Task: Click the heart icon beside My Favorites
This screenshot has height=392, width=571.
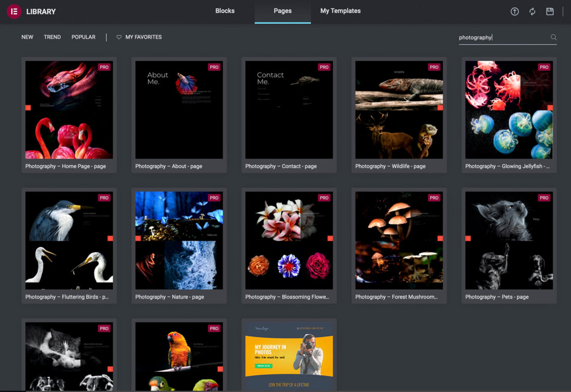Action: click(x=119, y=37)
